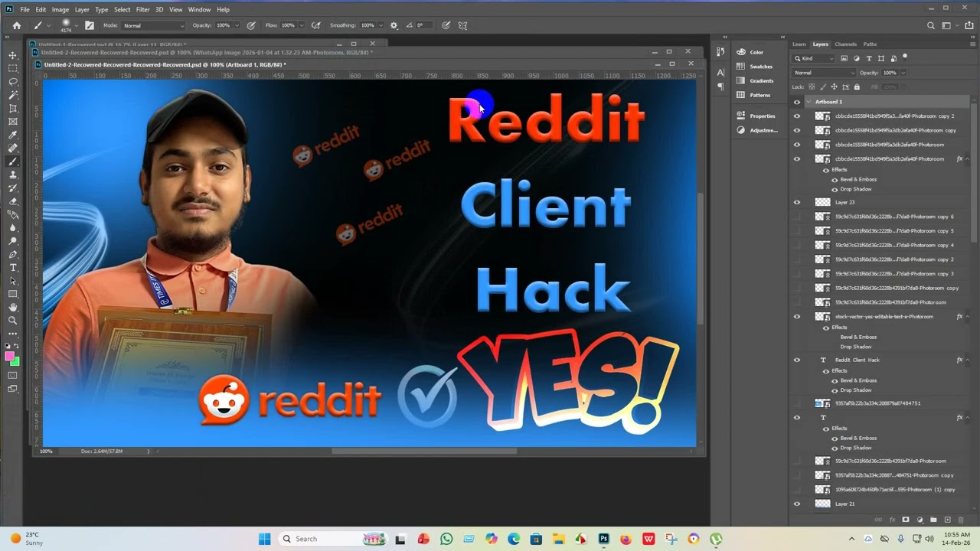
Task: Open the Color panel
Action: (756, 52)
